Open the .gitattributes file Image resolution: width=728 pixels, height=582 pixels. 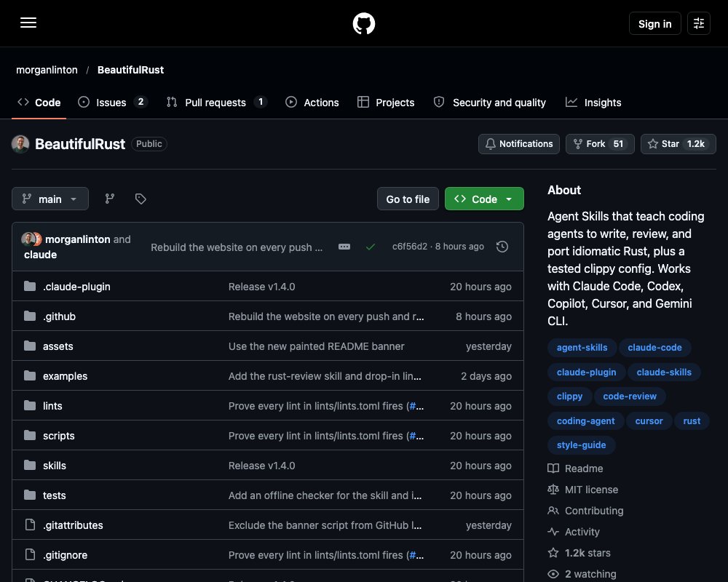[73, 525]
